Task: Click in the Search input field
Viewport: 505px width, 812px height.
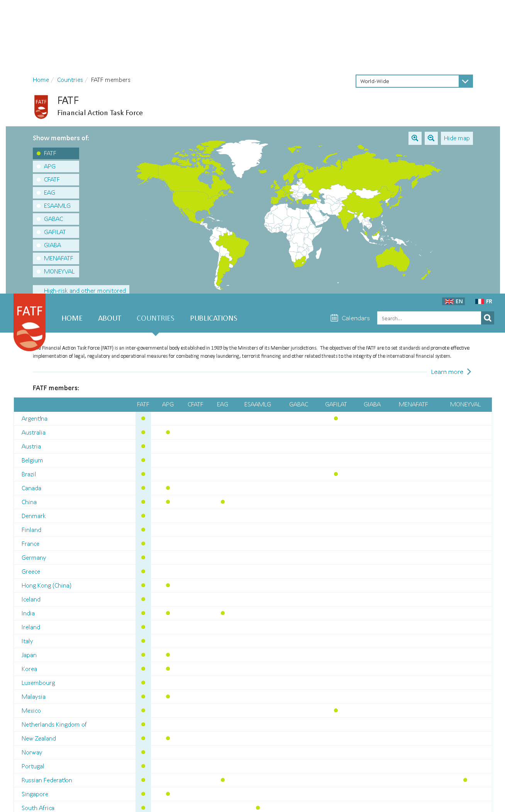Action: (429, 318)
